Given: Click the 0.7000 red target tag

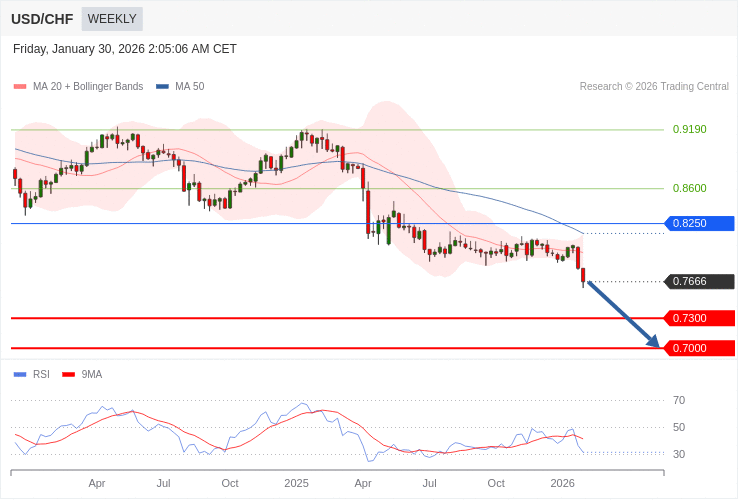Looking at the screenshot, I should [x=699, y=348].
